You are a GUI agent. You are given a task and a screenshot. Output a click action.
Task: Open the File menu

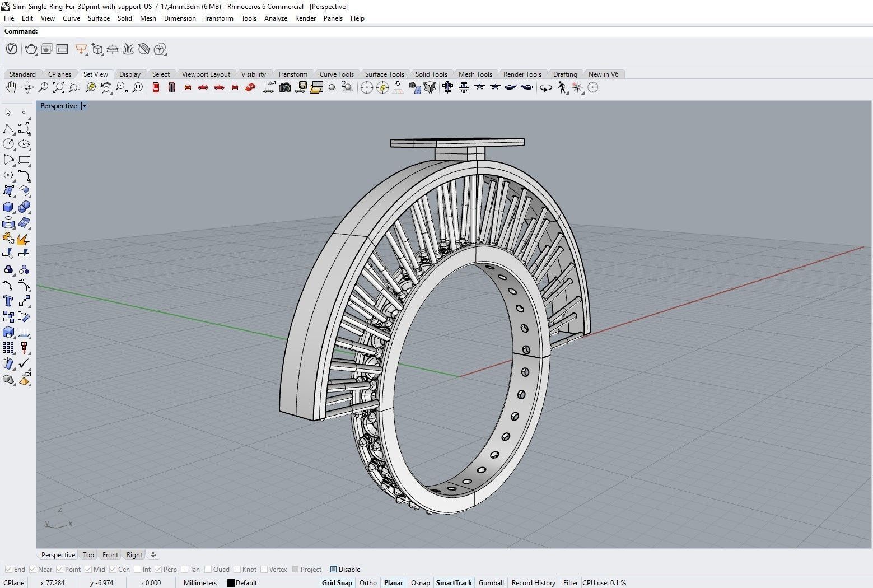(9, 18)
